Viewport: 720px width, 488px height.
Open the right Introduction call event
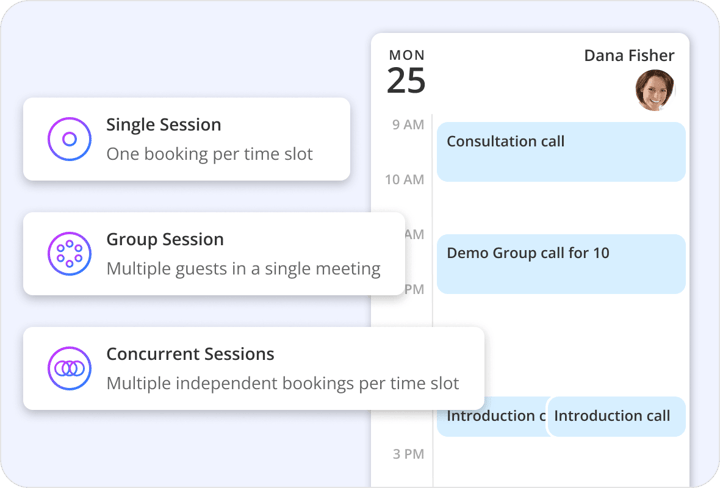tap(617, 416)
